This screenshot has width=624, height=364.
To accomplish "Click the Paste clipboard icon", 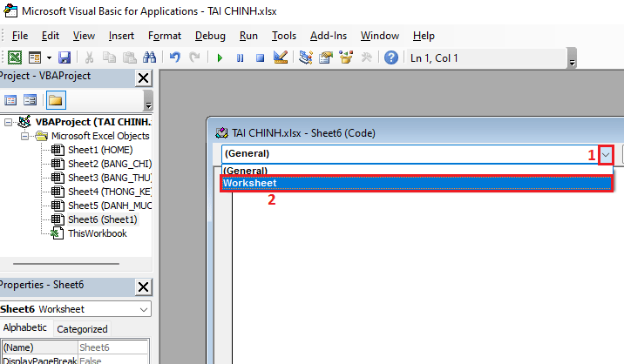I will [x=129, y=57].
